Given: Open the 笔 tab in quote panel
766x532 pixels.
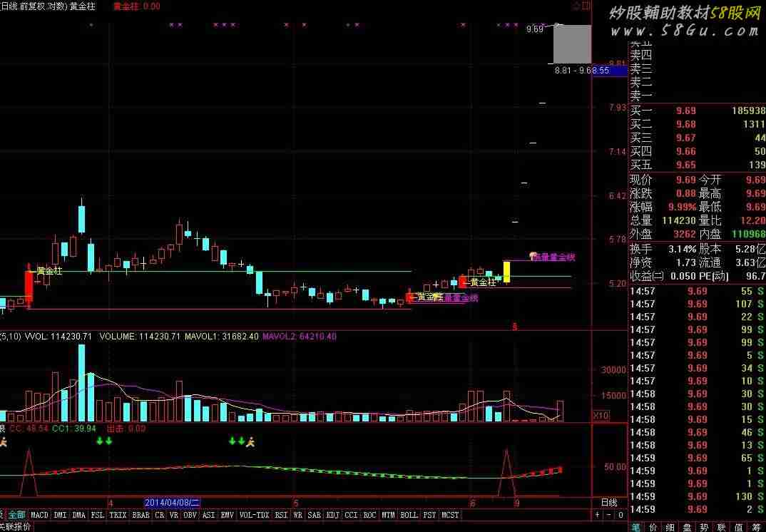Looking at the screenshot, I should tap(636, 527).
